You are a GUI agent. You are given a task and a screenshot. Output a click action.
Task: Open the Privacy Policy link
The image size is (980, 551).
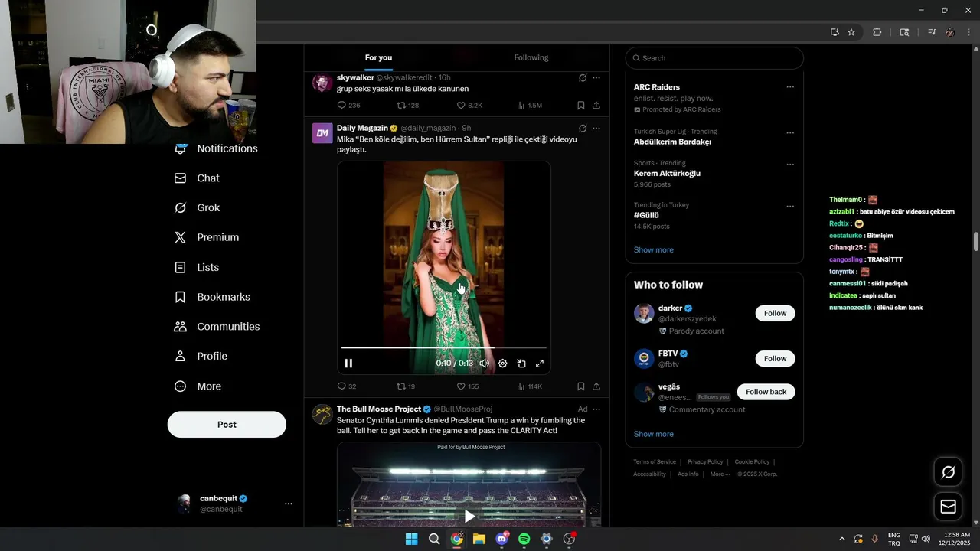pyautogui.click(x=705, y=462)
